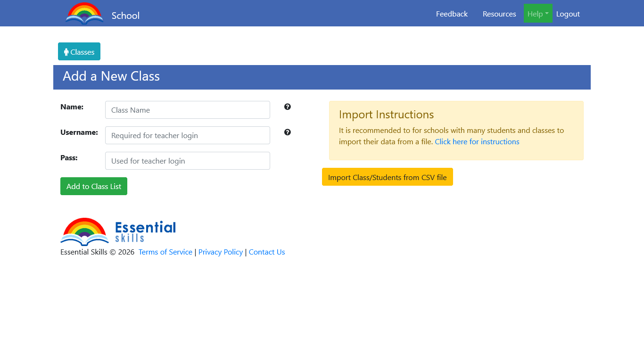Image resolution: width=644 pixels, height=362 pixels.
Task: Expand the Help dropdown menu
Action: [538, 14]
